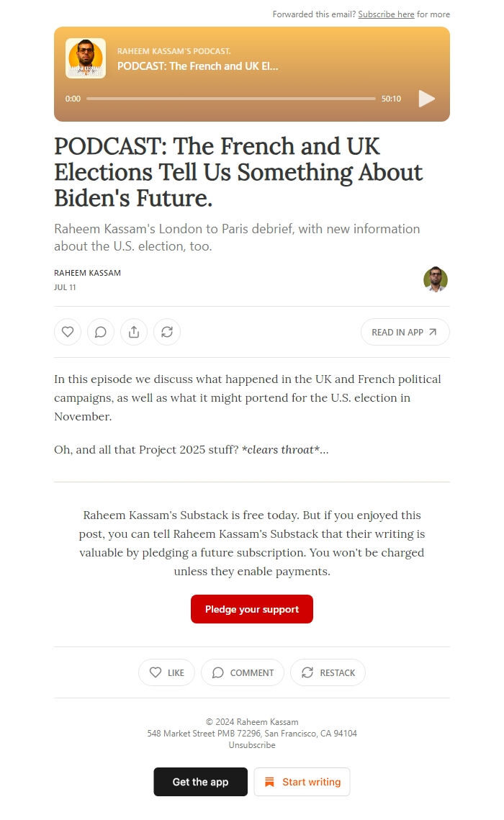Image resolution: width=504 pixels, height=820 pixels.
Task: Restack the post with the restack icon
Action: tap(167, 332)
